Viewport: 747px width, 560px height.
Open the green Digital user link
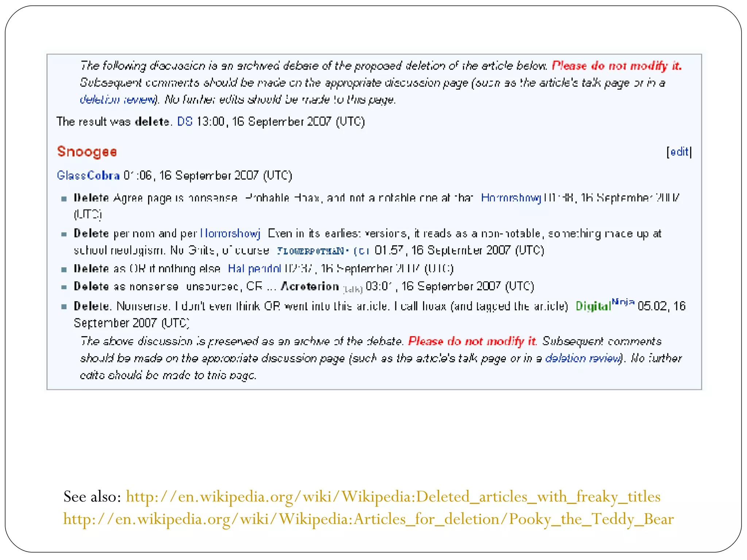(593, 306)
